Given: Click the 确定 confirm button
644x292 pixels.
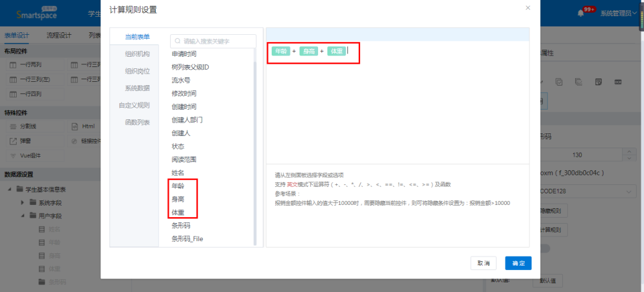Looking at the screenshot, I should point(518,263).
